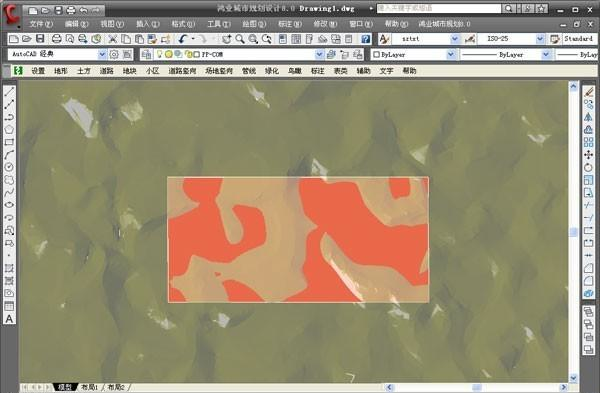
Task: Expand the PP-COM layer dropdown
Action: [319, 54]
